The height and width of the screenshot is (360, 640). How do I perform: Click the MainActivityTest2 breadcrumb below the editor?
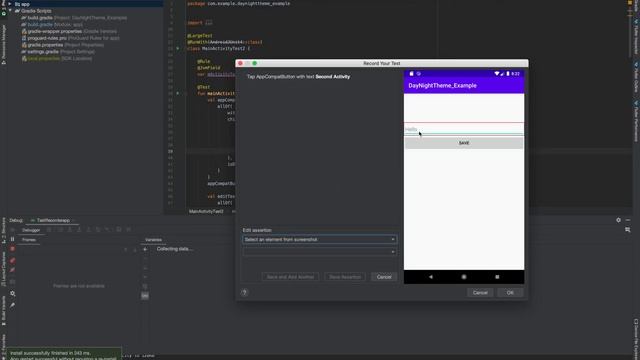pos(206,211)
